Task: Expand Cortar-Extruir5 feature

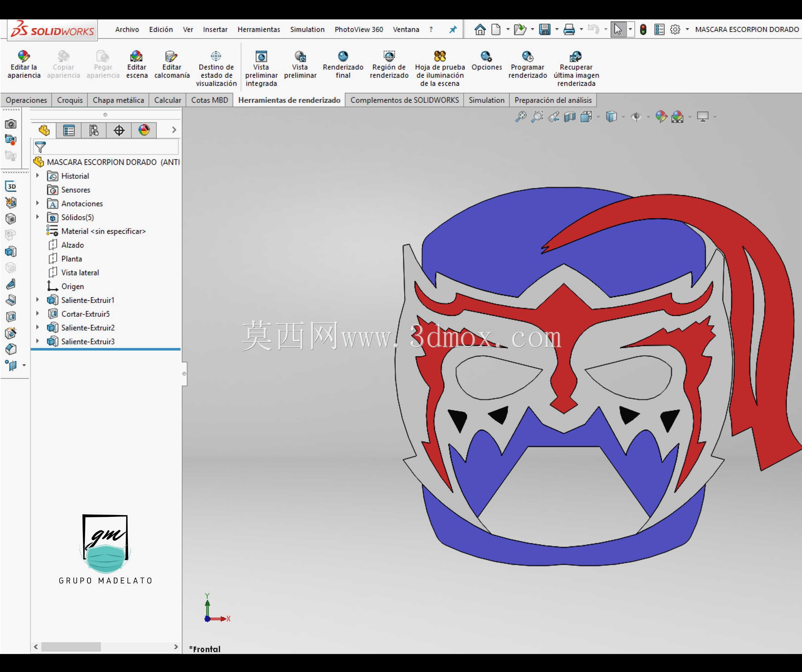Action: tap(37, 314)
